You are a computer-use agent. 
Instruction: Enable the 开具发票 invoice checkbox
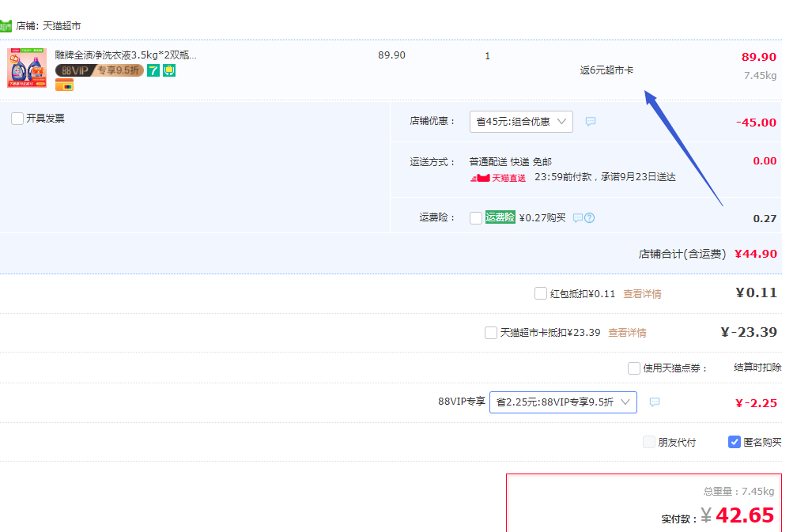coord(17,119)
